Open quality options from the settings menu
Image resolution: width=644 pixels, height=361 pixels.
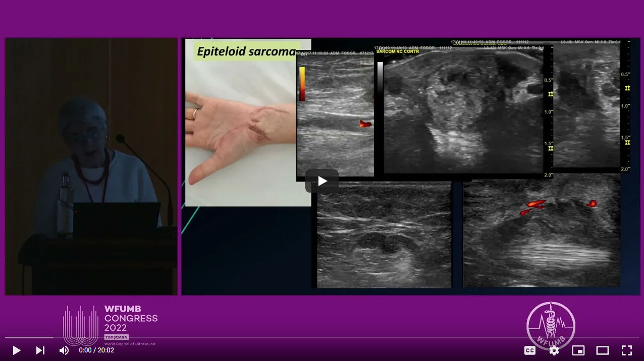click(554, 350)
